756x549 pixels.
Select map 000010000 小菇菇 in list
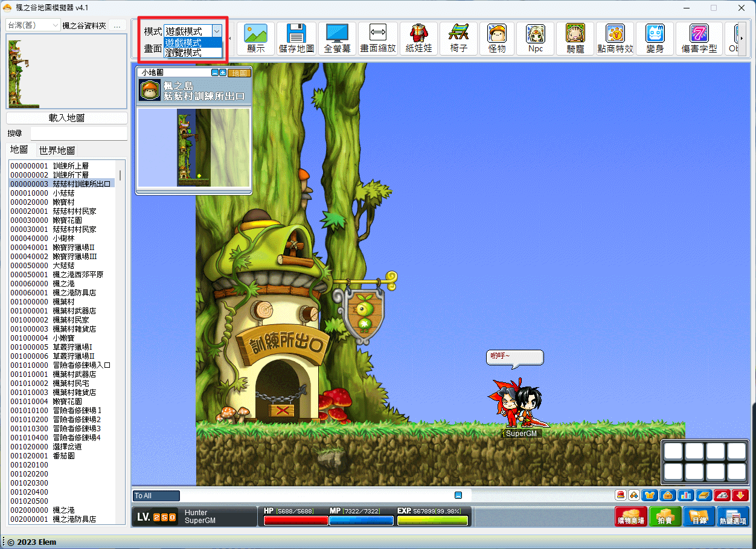click(62, 193)
